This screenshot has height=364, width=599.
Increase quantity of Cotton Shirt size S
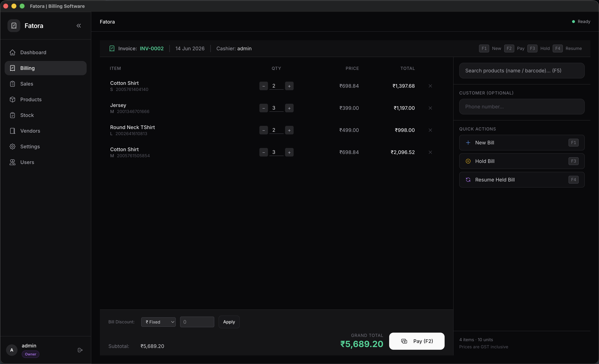[x=289, y=86]
